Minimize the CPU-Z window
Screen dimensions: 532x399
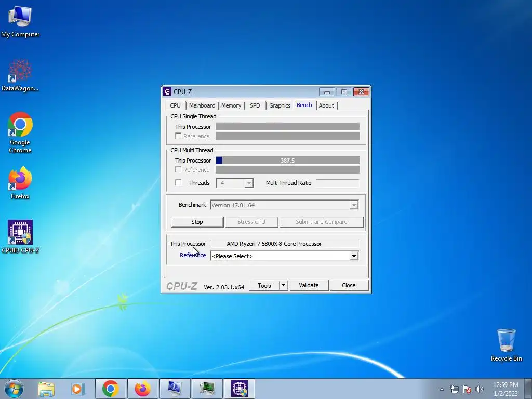coord(327,92)
